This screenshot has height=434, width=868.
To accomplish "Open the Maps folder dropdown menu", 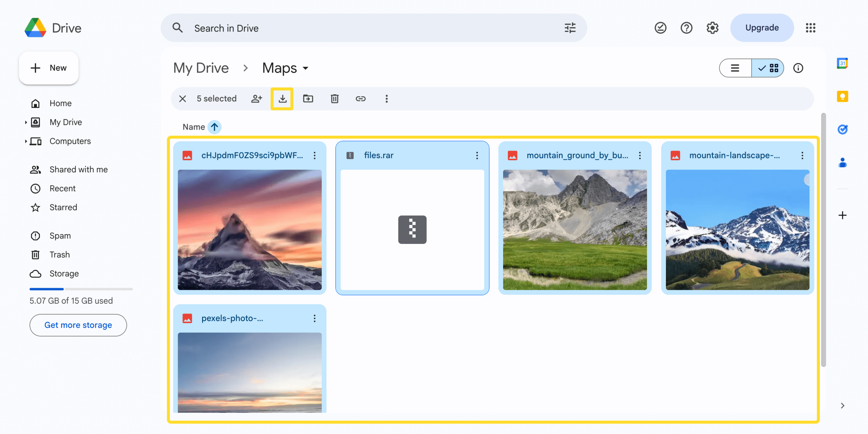I will coord(305,68).
